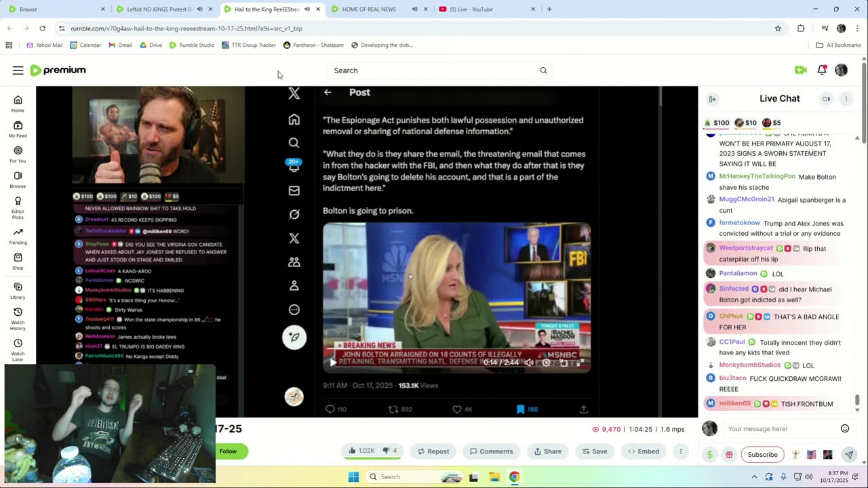The height and width of the screenshot is (488, 868).
Task: Open the All Bookmarks folder
Action: [838, 45]
